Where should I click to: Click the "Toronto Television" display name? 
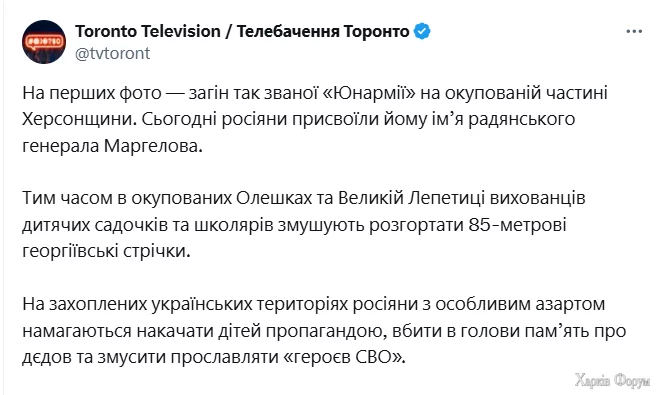pos(148,32)
